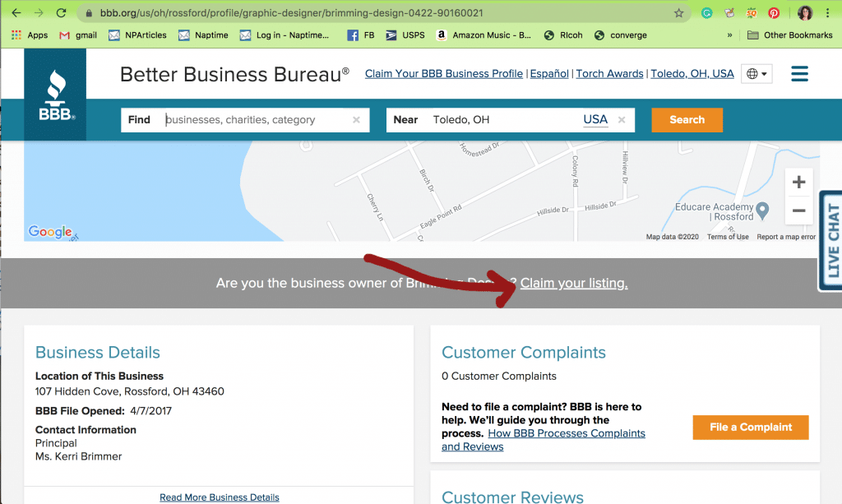842x504 pixels.
Task: Open the FB Facebook bookmark
Action: [x=361, y=35]
